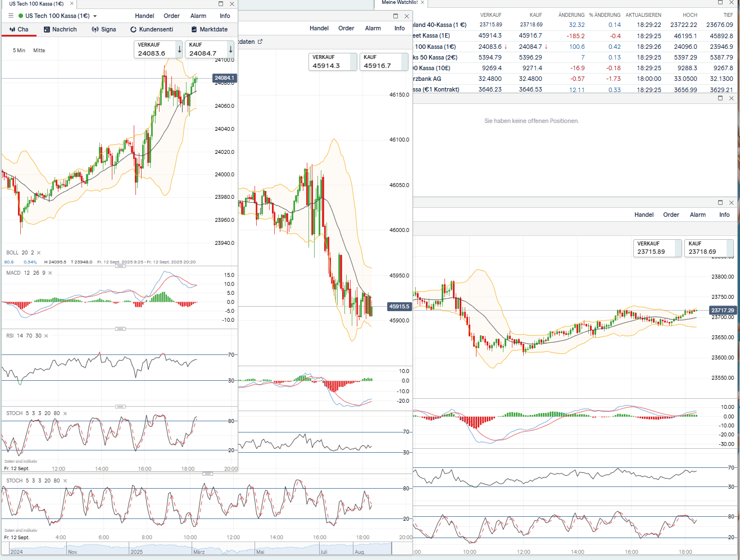This screenshot has height=560, width=740.
Task: Click KAUF button at 23718.69
Action: [x=706, y=248]
